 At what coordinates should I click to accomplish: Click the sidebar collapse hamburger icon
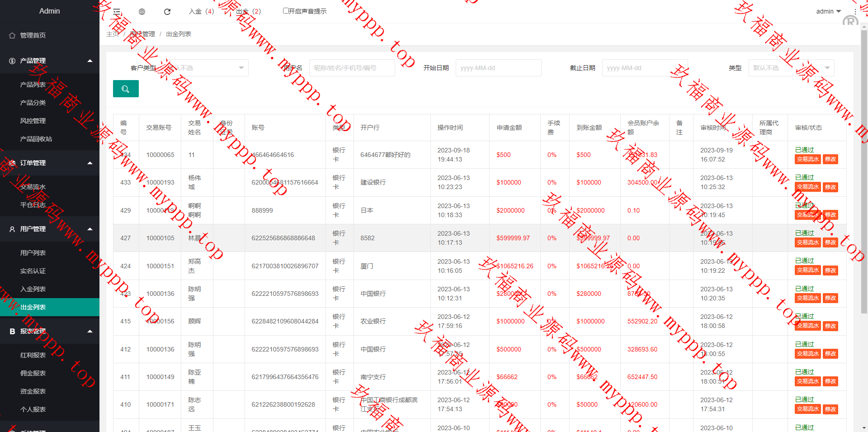click(x=117, y=12)
